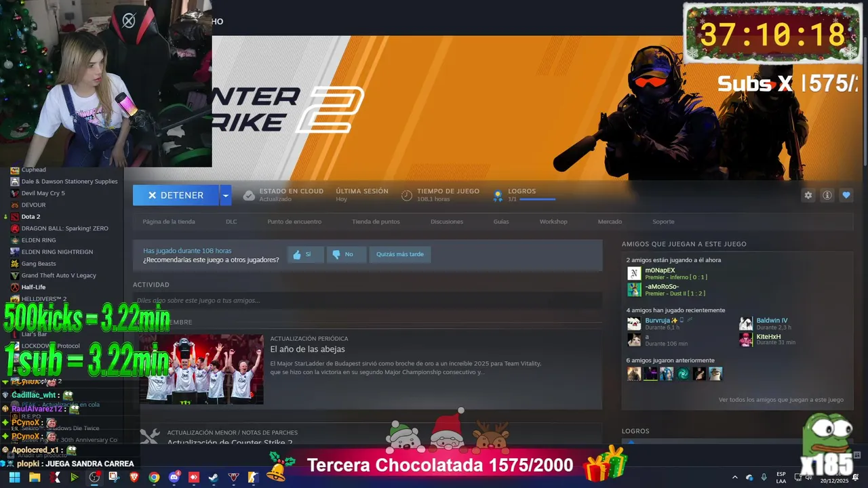This screenshot has width=868, height=488.
Task: Click the activity text input field
Action: click(368, 300)
